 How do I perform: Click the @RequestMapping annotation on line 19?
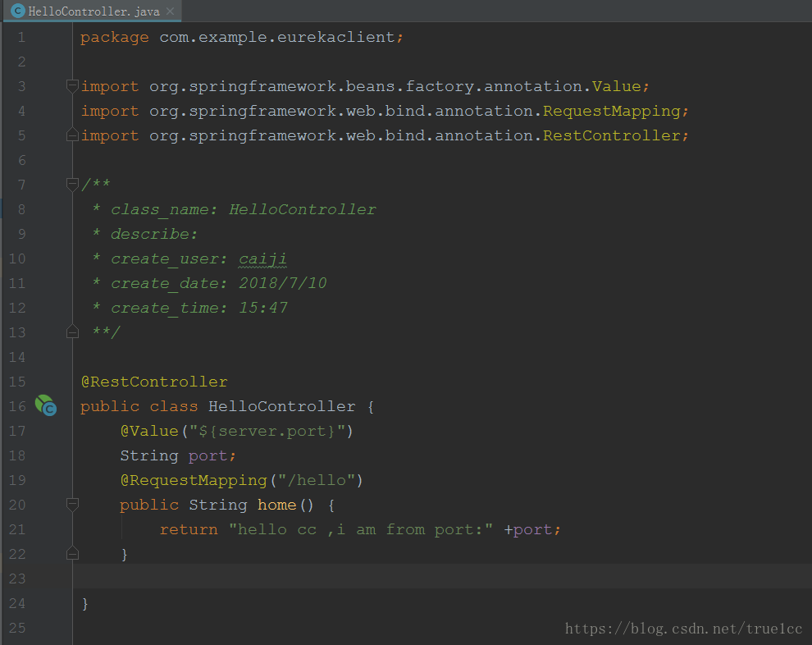click(194, 481)
